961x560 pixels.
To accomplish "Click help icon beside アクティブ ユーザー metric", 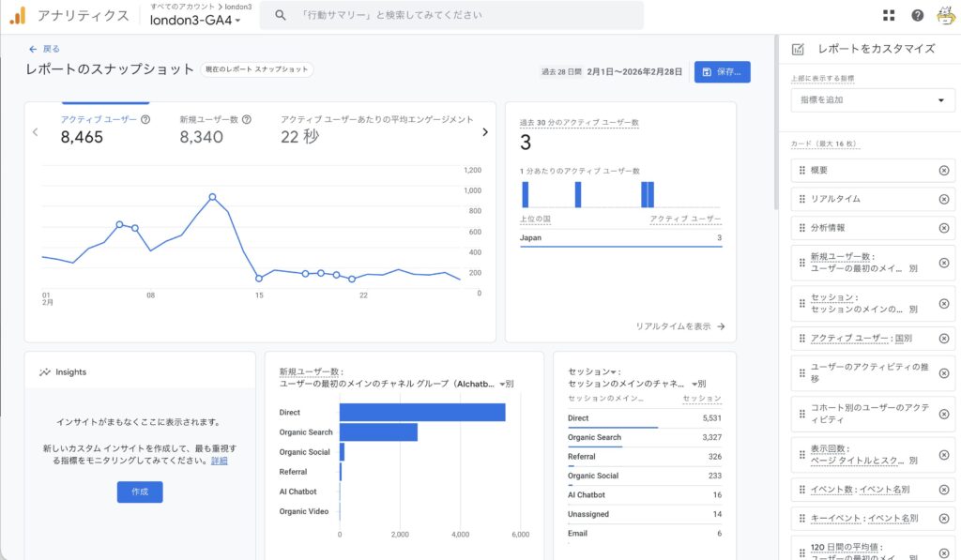I will [145, 120].
